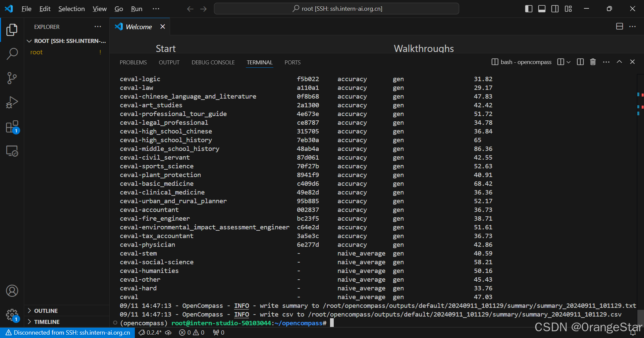
Task: Click the ceval-hard row in terminal
Action: [x=306, y=288]
